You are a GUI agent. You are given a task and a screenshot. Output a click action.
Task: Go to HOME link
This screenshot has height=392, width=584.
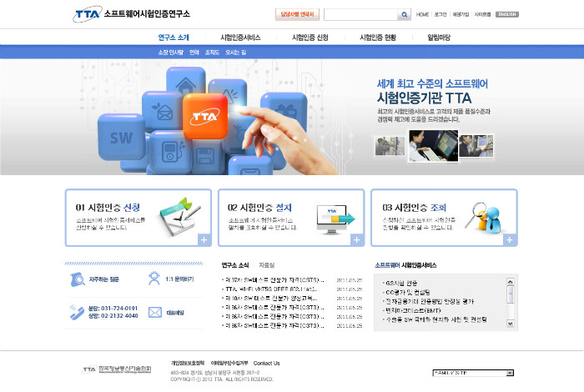coord(422,14)
